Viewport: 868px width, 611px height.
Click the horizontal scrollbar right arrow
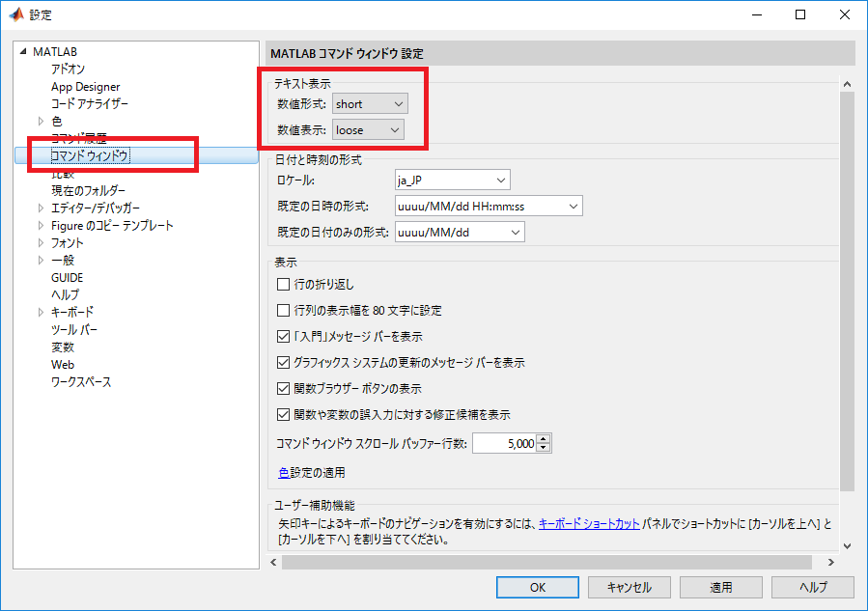pyautogui.click(x=831, y=563)
